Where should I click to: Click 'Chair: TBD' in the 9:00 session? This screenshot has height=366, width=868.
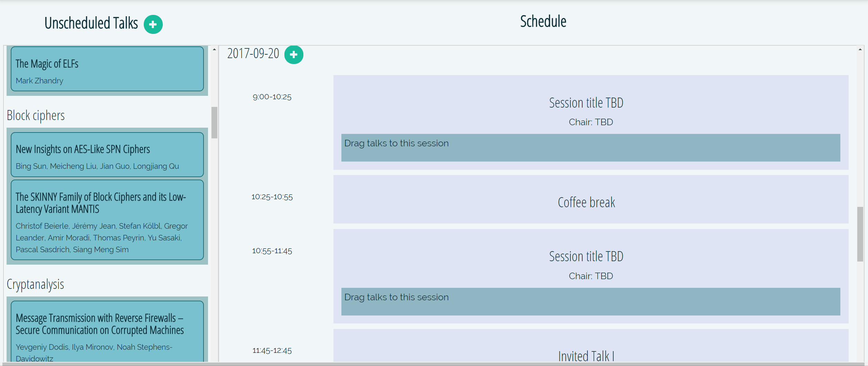pos(591,122)
